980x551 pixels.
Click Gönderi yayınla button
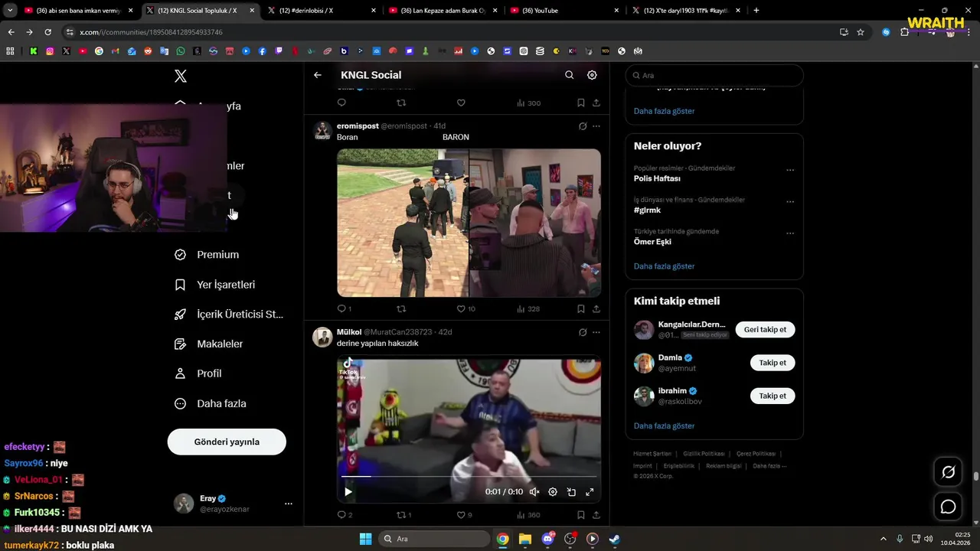click(x=227, y=442)
